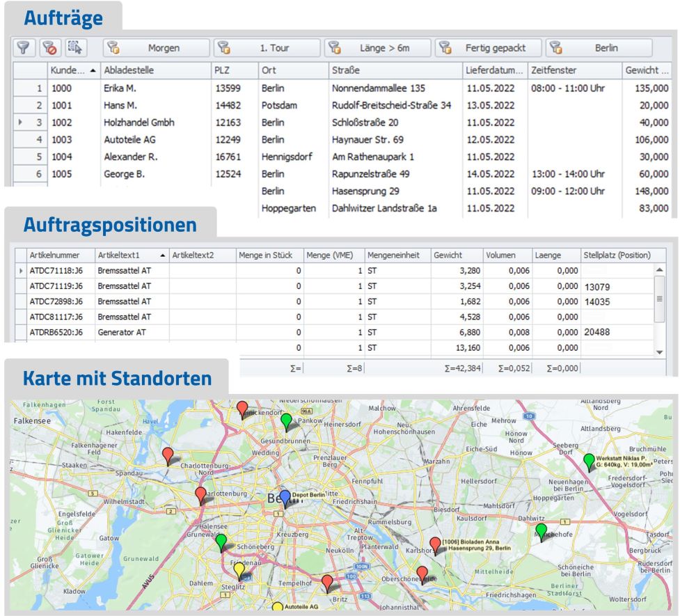Apply the Berlin filter button
This screenshot has width=696, height=616.
coord(599,48)
